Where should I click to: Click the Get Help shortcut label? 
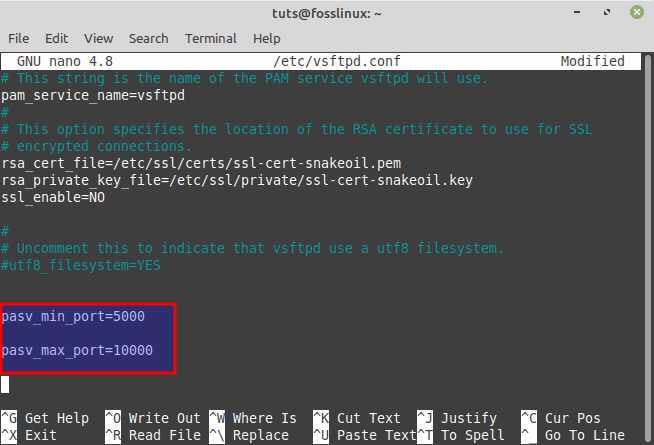pyautogui.click(x=57, y=418)
